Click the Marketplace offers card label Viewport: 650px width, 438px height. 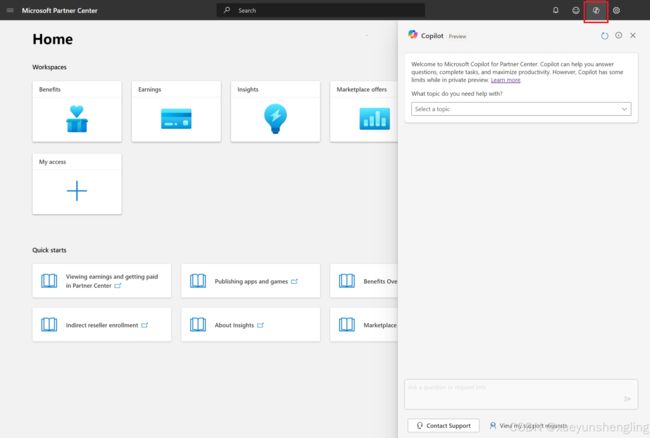pyautogui.click(x=361, y=90)
